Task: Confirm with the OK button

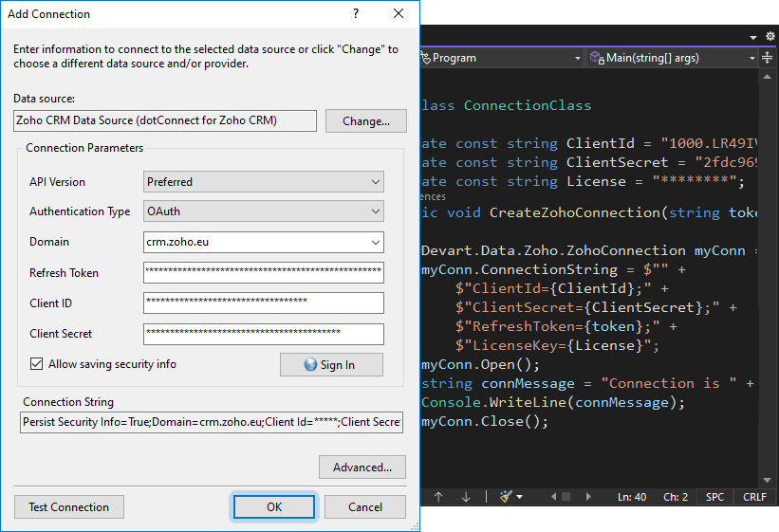Action: pos(274,506)
